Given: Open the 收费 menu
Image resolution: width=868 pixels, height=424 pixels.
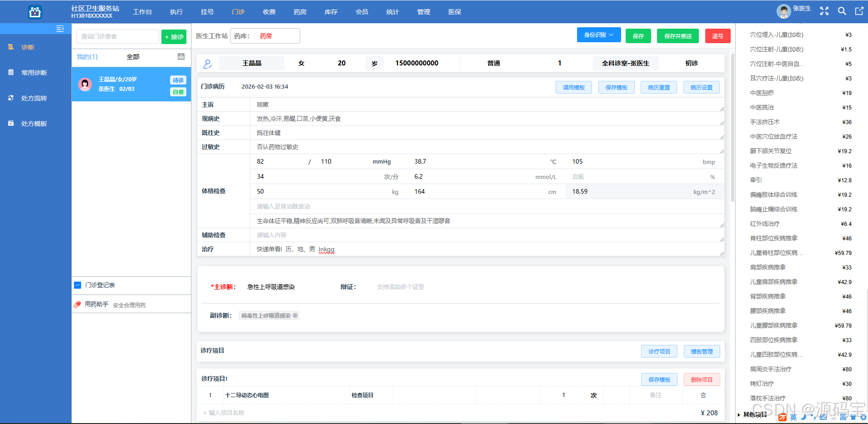Looking at the screenshot, I should 269,12.
